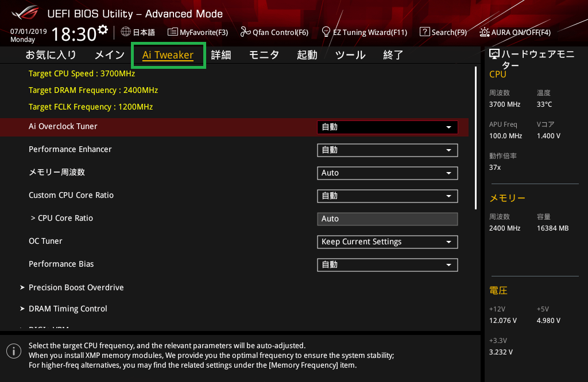Click the Target FCLK Frequency : 1200MHz line
The image size is (588, 382).
click(x=91, y=107)
